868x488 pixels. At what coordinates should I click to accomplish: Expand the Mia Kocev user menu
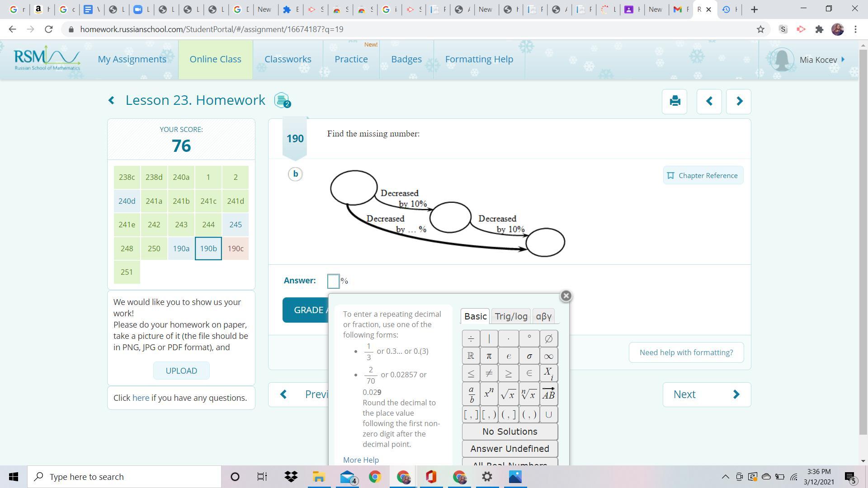pyautogui.click(x=821, y=60)
